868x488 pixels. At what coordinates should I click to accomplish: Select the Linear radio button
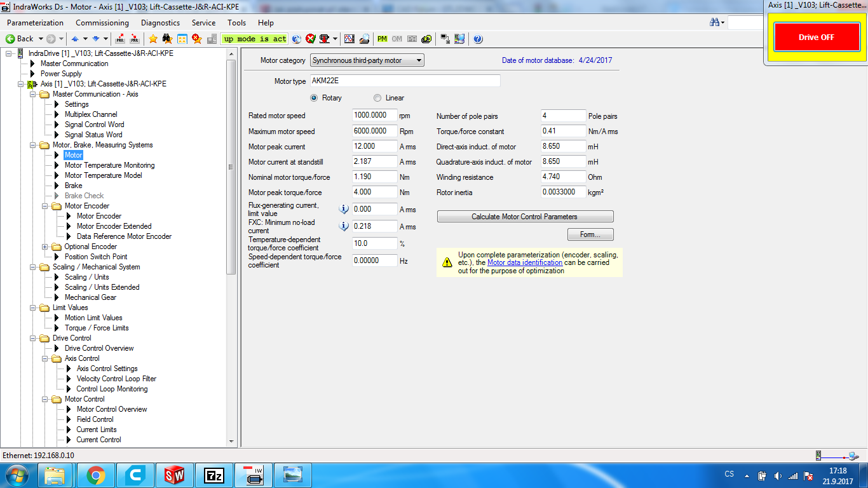pyautogui.click(x=377, y=98)
